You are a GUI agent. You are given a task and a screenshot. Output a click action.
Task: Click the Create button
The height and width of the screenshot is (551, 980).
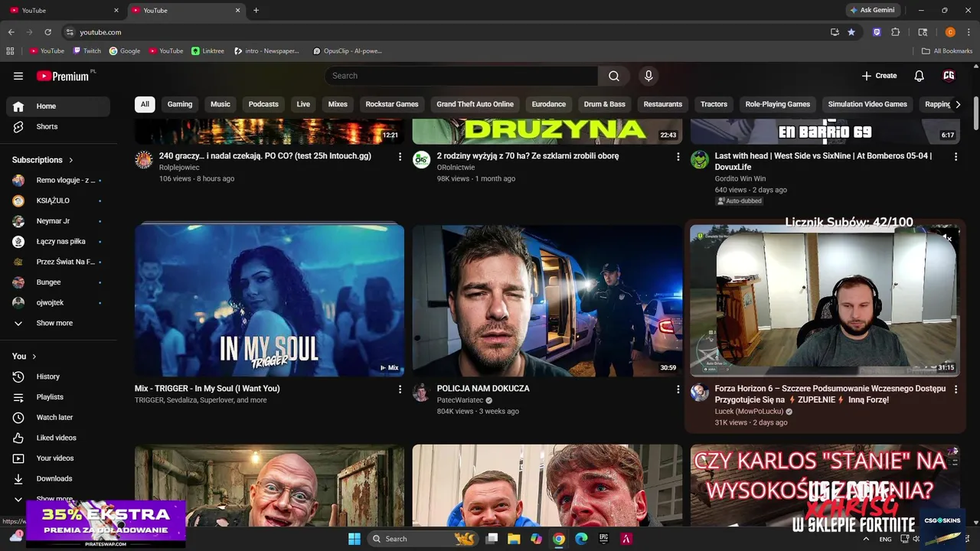point(879,76)
